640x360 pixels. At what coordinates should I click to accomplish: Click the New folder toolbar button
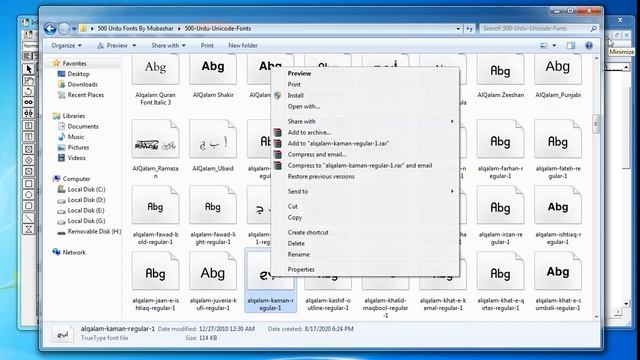pyautogui.click(x=243, y=45)
